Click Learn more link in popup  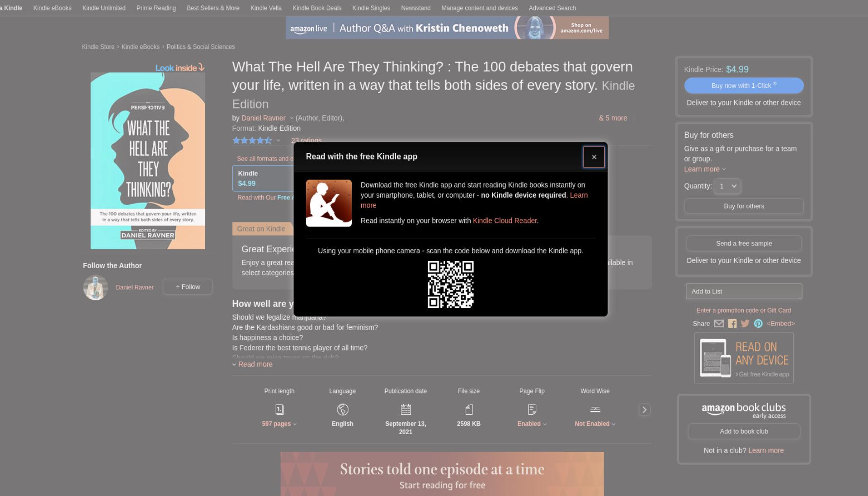tap(579, 195)
